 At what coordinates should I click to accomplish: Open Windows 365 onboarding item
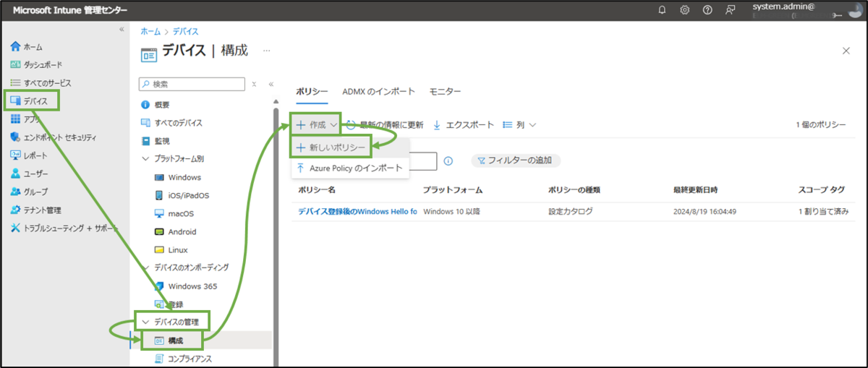point(186,286)
